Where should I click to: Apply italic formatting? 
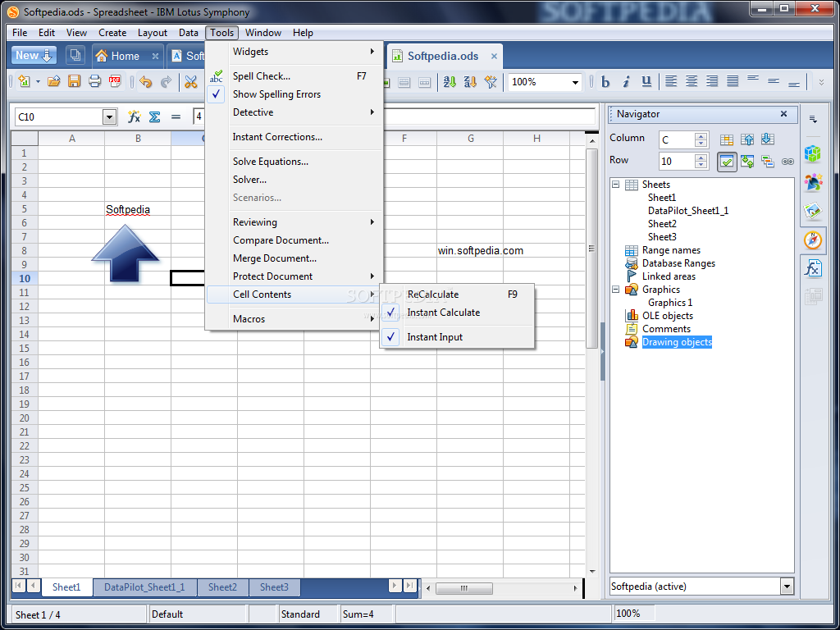(626, 81)
